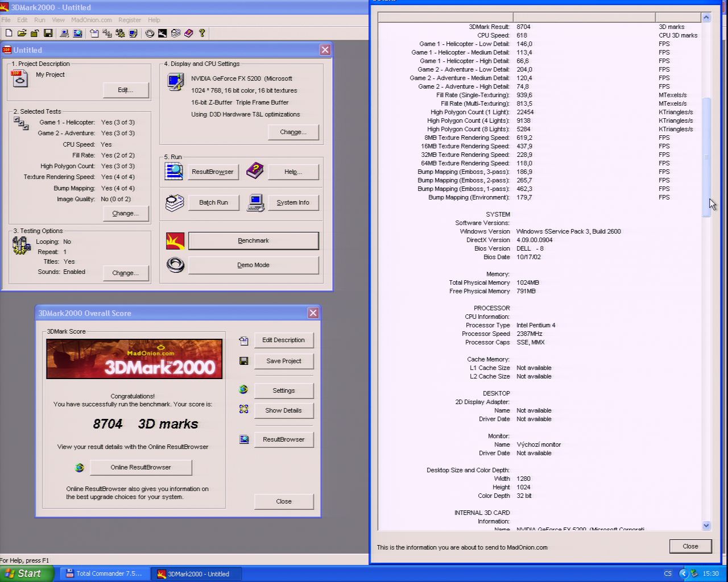Click the yellow question mark toolbar icon
The image size is (728, 582).
pyautogui.click(x=202, y=34)
